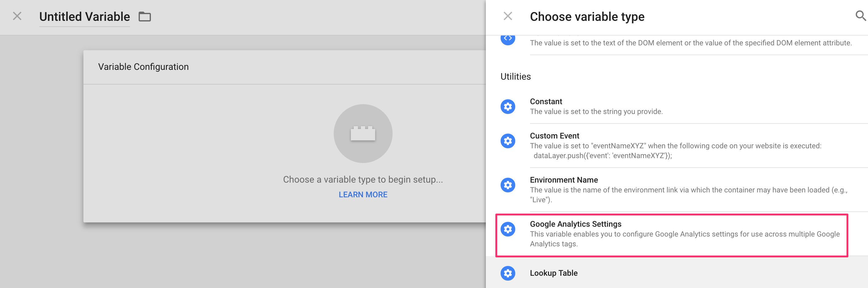Open the LEARN MORE link

[363, 194]
